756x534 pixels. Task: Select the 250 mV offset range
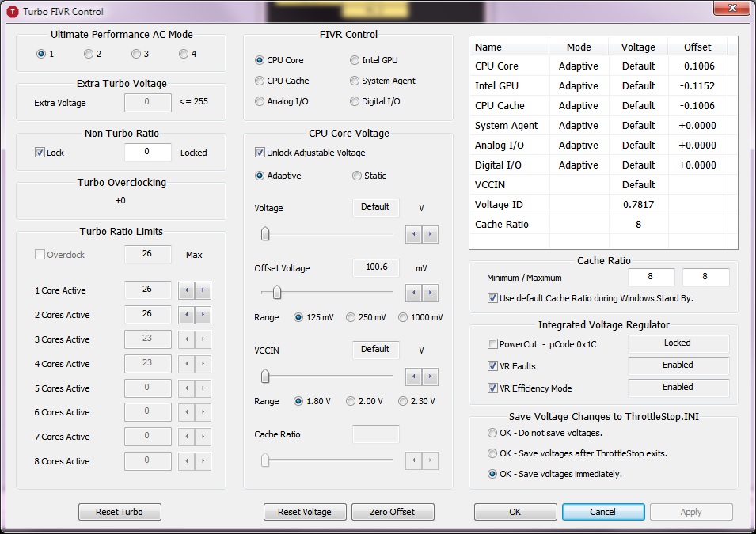coord(351,317)
